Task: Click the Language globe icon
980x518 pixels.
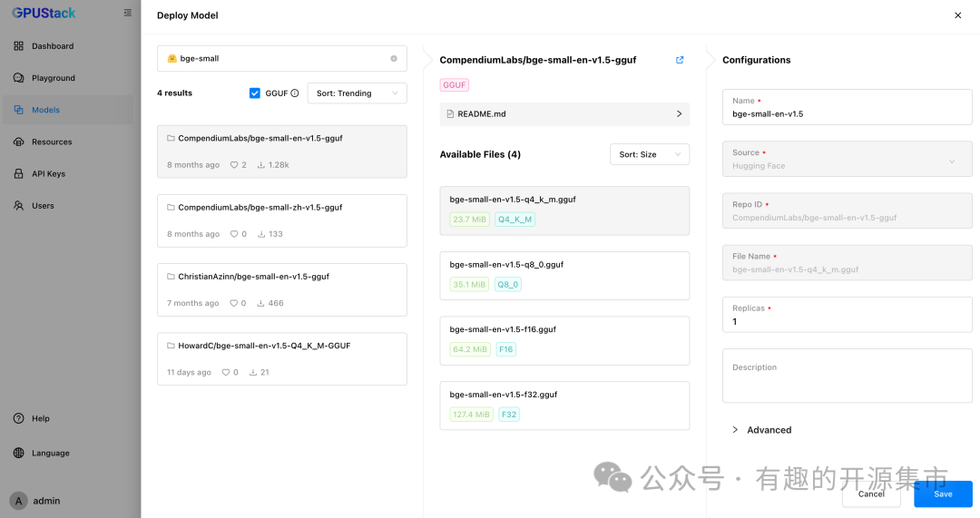Action: click(x=19, y=453)
